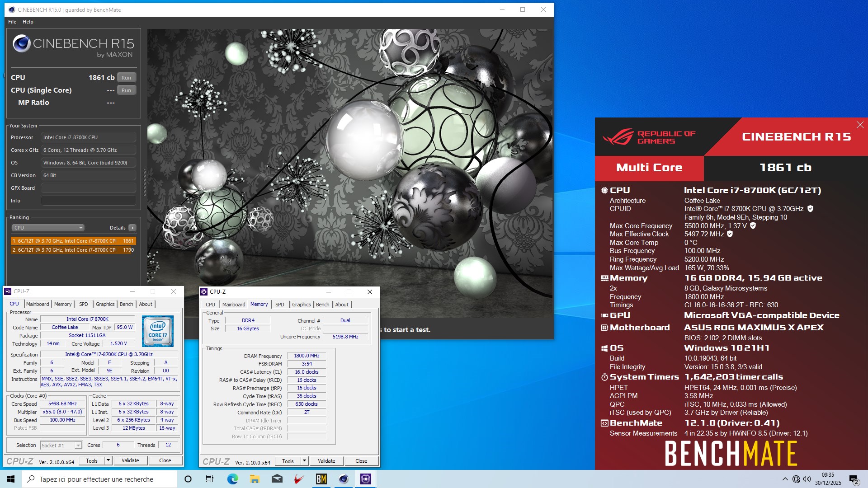Switch to Cinebench taskbar icon

coord(344,479)
